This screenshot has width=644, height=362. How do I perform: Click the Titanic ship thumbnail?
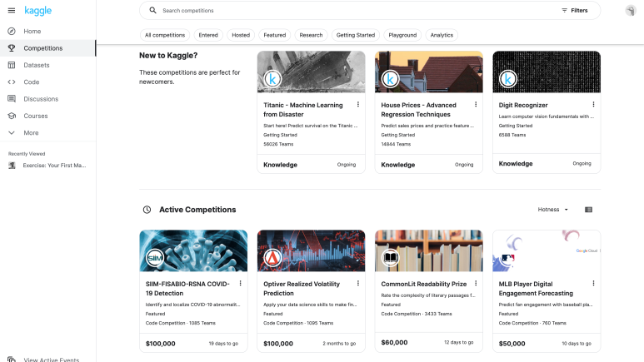[311, 72]
